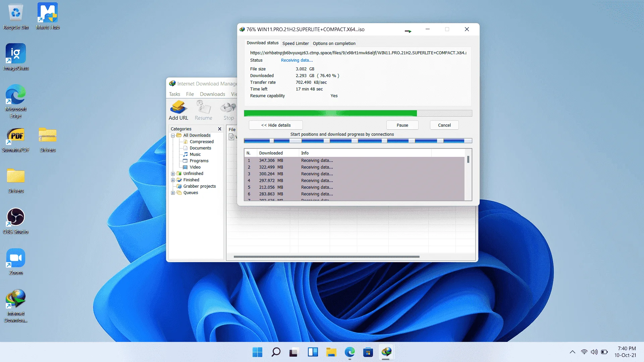Open clock and date in taskbar

625,352
